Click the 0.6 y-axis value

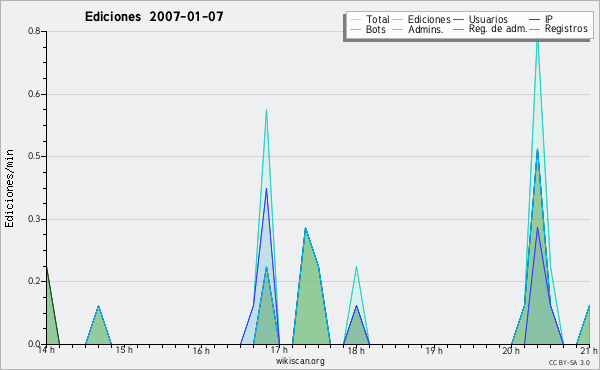[x=34, y=94]
